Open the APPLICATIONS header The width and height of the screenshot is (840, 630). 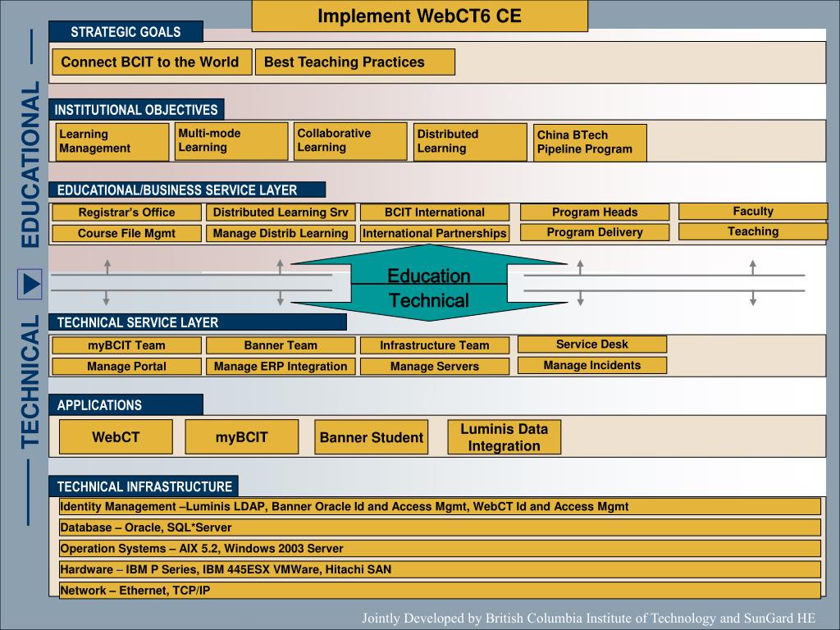(x=126, y=405)
